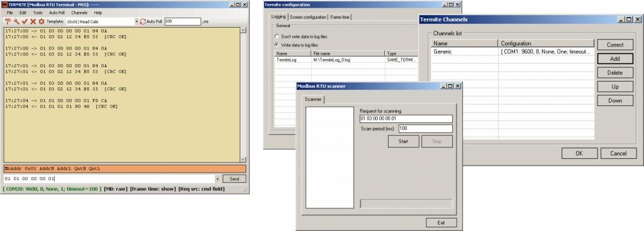Click the Configuration column header
Viewport: 644px width, 231px height.
coord(547,43)
